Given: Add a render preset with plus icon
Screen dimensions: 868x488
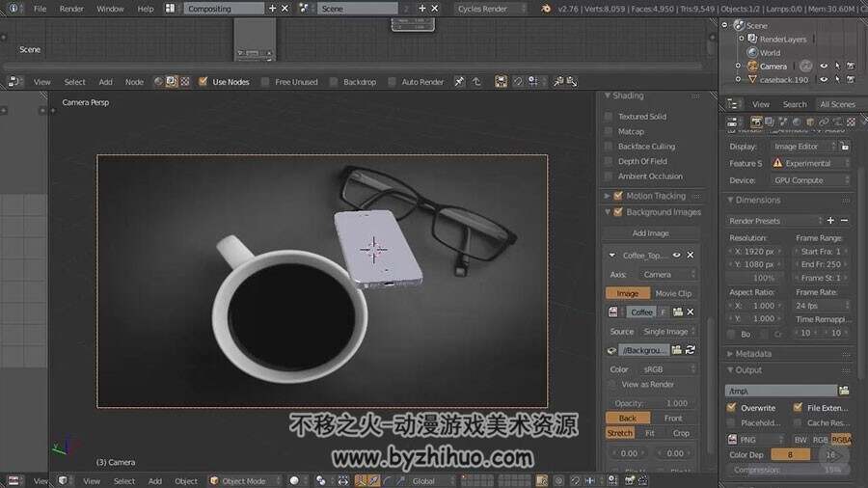Looking at the screenshot, I should click(x=830, y=220).
